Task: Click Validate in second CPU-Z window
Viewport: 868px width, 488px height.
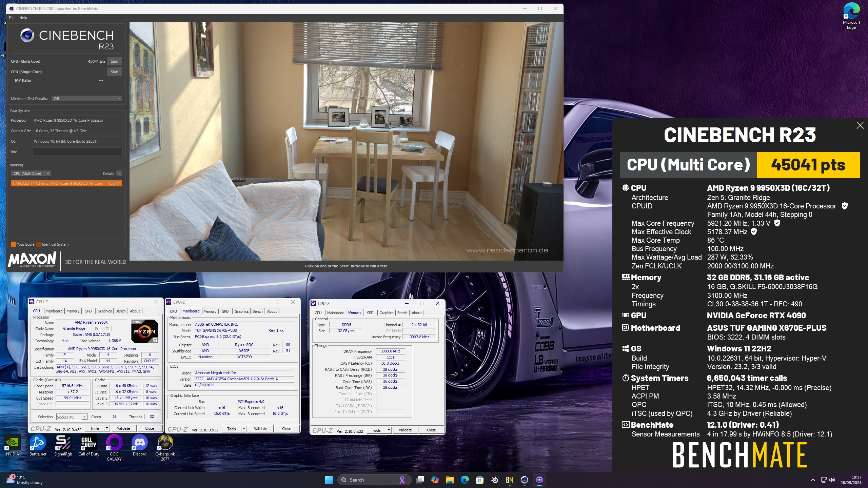Action: (x=260, y=429)
